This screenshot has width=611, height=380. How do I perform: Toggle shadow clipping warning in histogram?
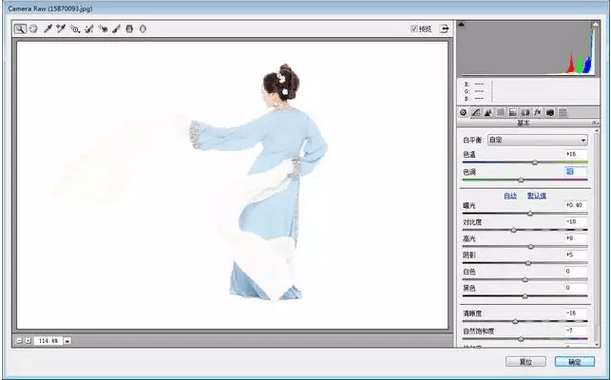point(461,25)
